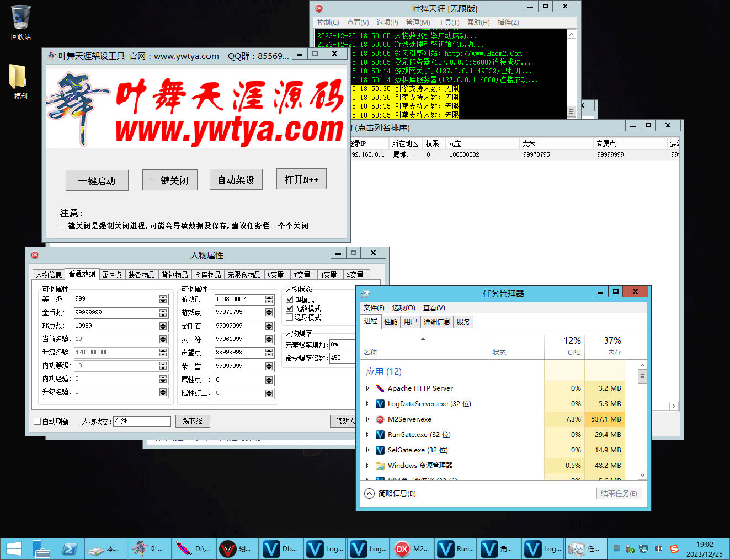Switch to the 性能 tab in Task Manager
The width and height of the screenshot is (730, 560).
391,322
